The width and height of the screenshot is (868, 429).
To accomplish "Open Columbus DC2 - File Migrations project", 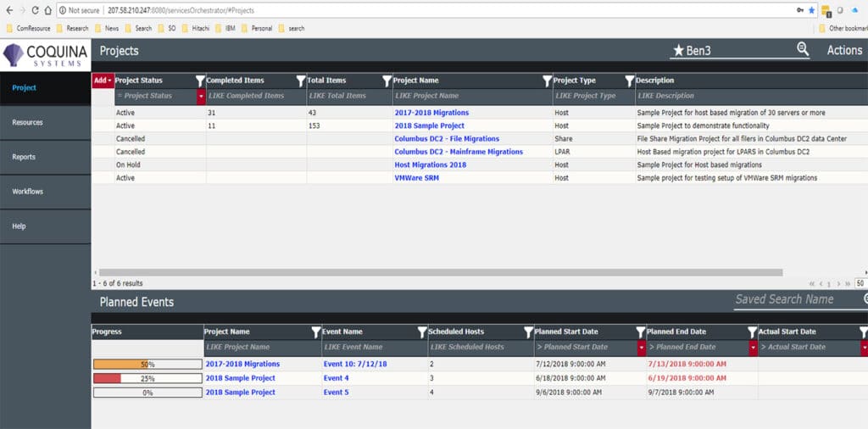I will click(447, 139).
